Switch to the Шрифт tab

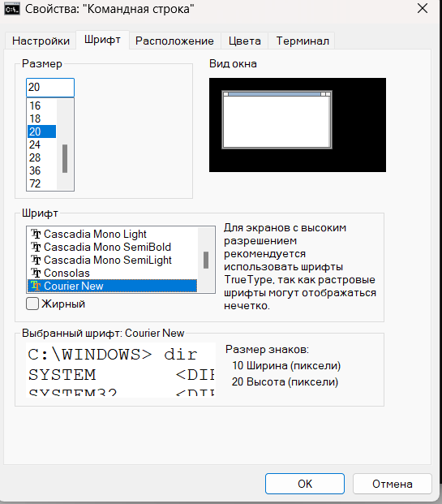(102, 40)
